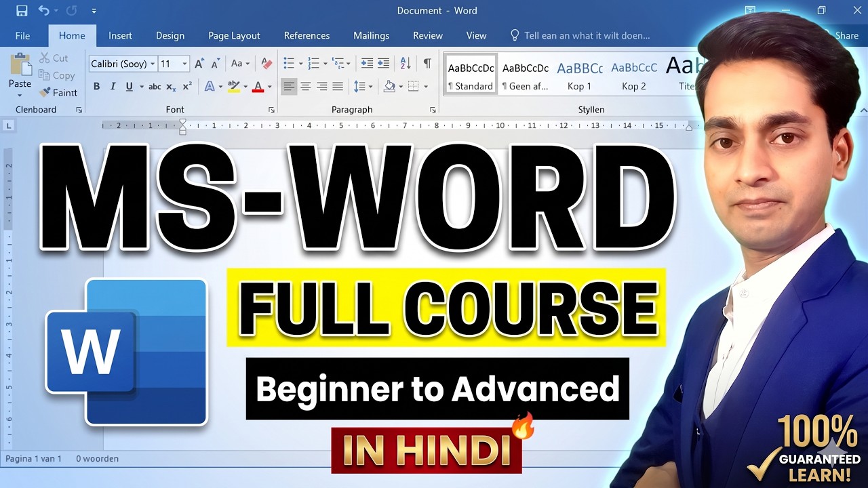
Task: Click the Redo icon in title bar
Action: [72, 11]
